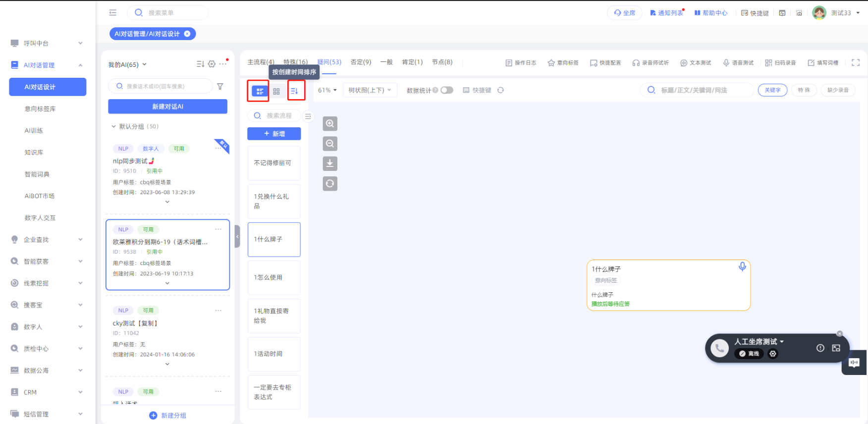Screen dimensions: 868x424
Task: Switch to the 否定(9) tab
Action: (x=361, y=62)
